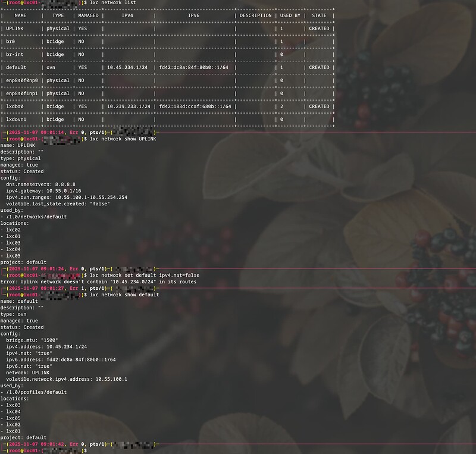Select the ipv4.ovn.ranges config line

[x=67, y=197]
